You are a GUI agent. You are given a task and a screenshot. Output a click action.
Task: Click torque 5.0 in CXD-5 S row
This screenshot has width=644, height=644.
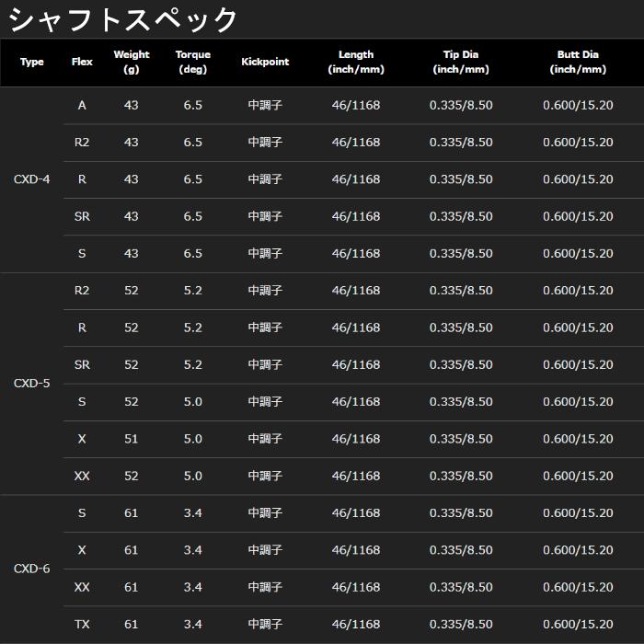[192, 402]
